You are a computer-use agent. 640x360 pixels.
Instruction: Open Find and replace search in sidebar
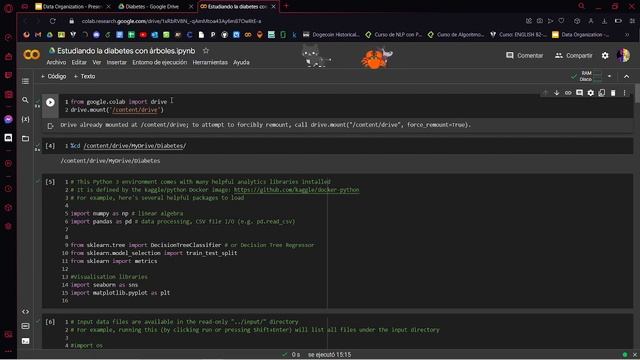coord(25,100)
